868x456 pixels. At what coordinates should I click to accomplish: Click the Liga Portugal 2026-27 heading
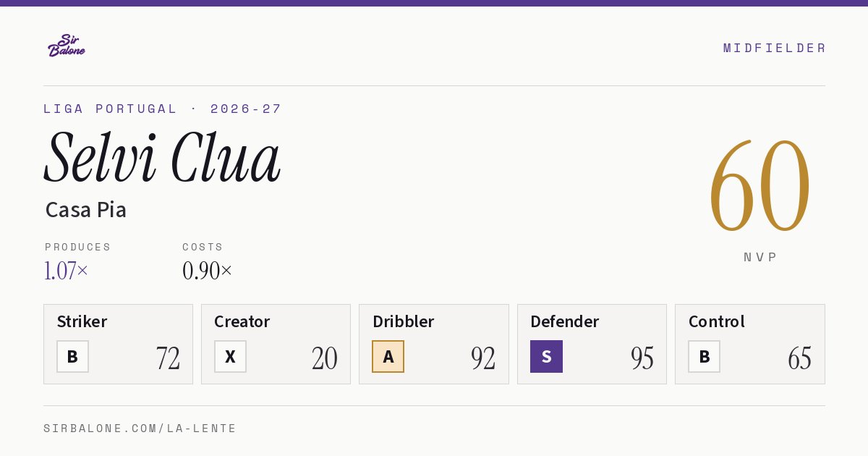click(163, 109)
